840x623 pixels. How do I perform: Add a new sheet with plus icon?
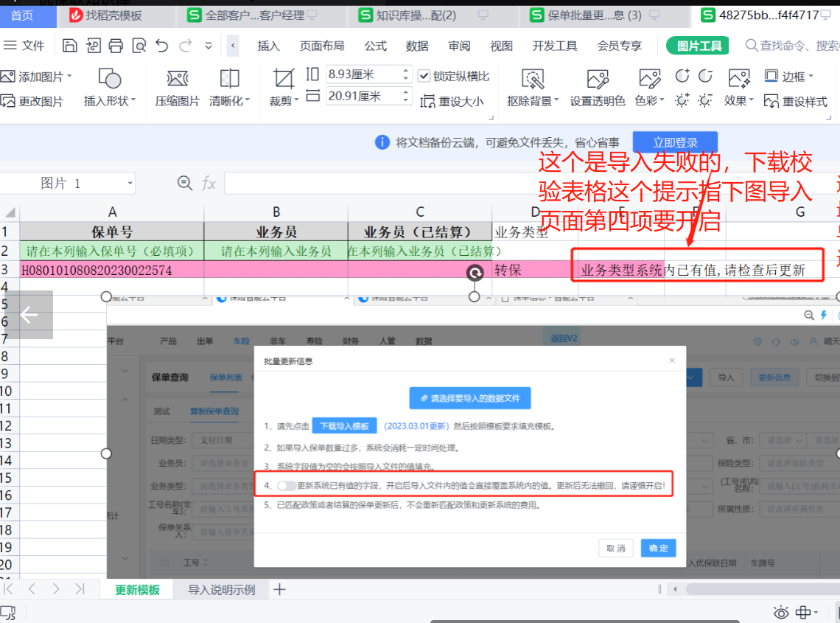click(279, 590)
